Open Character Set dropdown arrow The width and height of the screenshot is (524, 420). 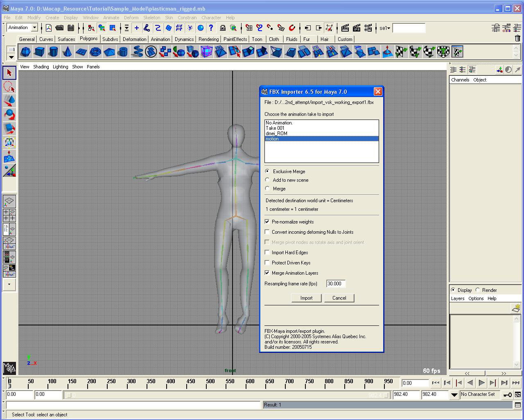coord(454,395)
